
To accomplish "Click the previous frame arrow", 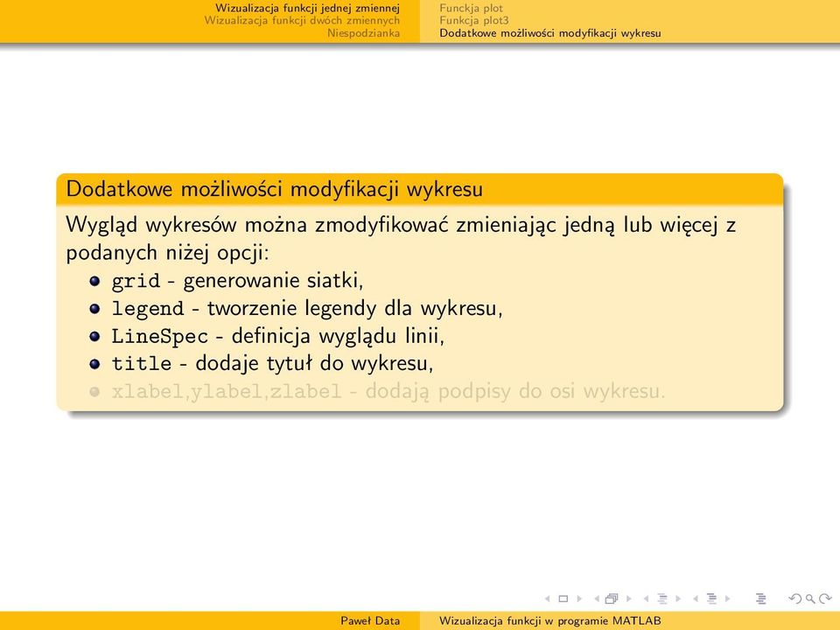I will 597,598.
